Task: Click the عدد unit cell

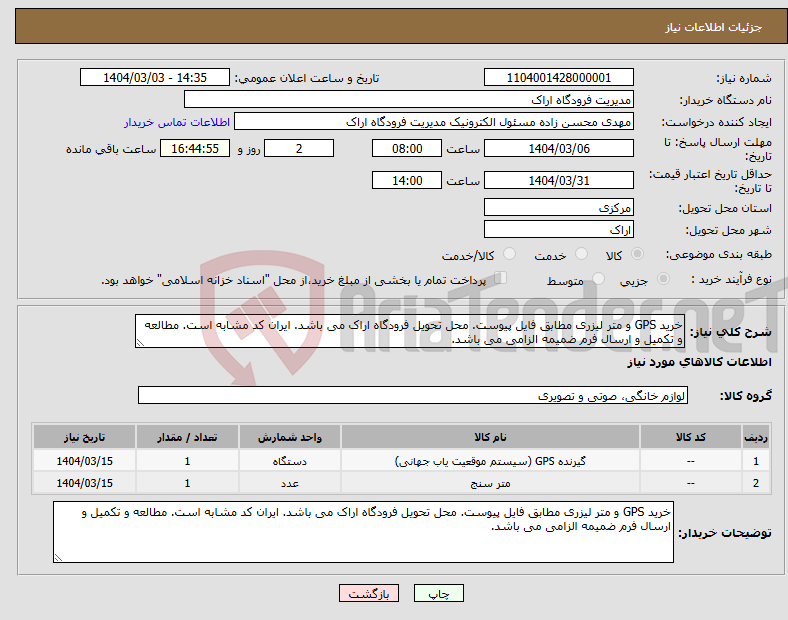Action: pos(290,483)
